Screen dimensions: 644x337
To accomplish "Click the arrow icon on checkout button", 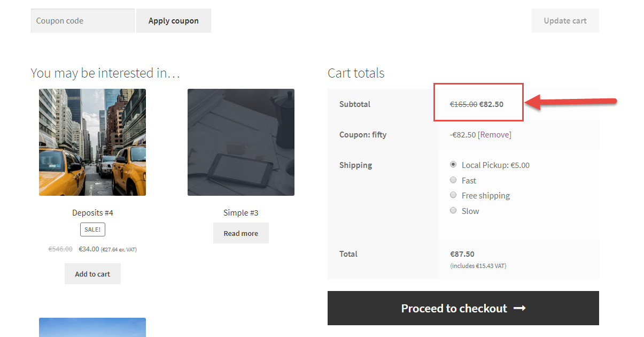I will click(x=519, y=308).
